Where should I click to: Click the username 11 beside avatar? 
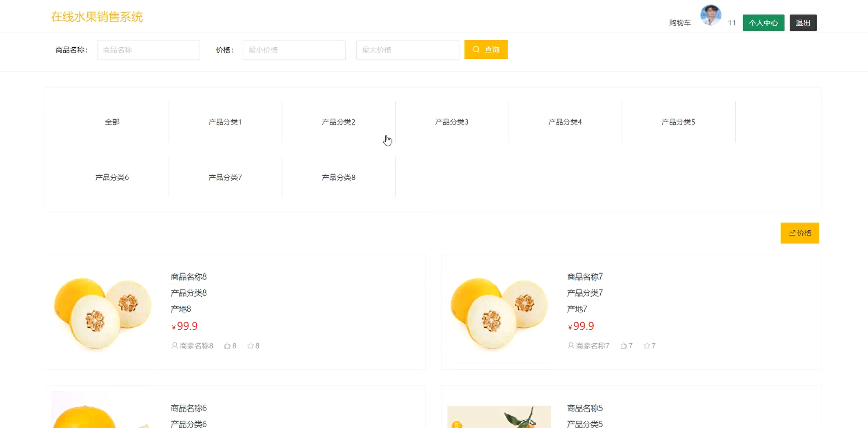(x=732, y=23)
